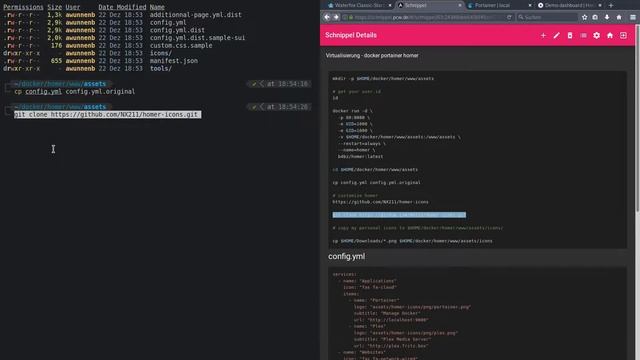Screen dimensions: 640x360
Task: Click the config.yml file row in terminal listing
Action: (168, 22)
